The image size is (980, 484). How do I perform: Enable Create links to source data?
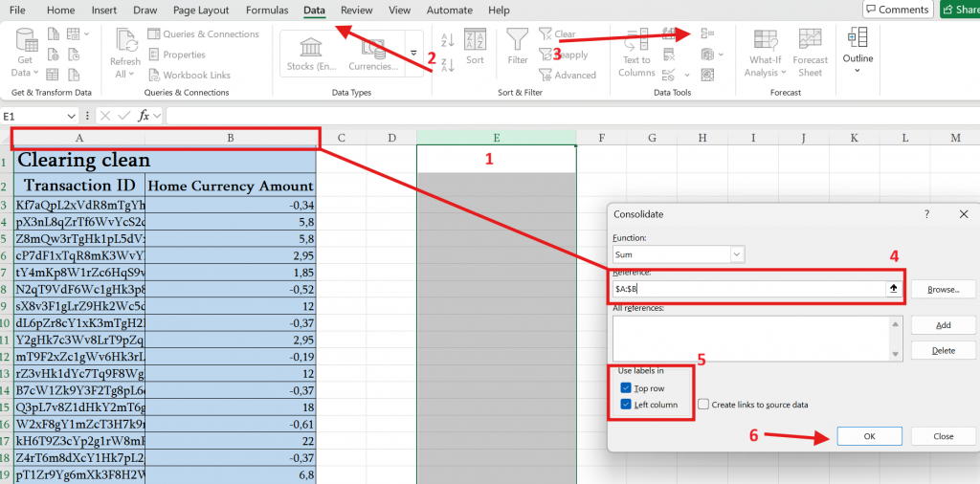coord(703,405)
